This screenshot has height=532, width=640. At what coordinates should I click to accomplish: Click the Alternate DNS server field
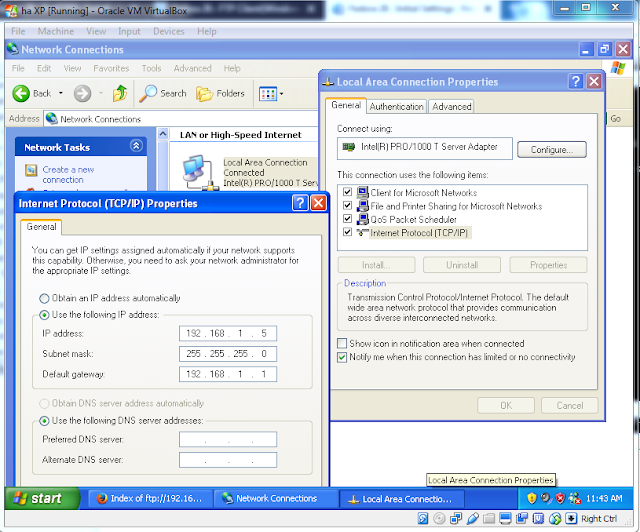tap(228, 460)
